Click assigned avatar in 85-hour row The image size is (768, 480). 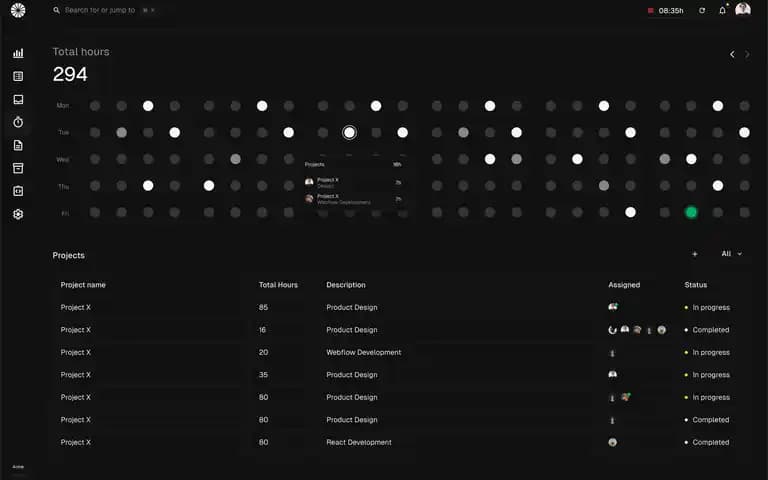point(613,307)
